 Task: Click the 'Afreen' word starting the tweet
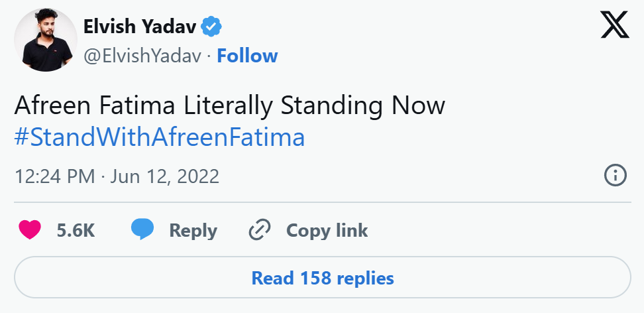51,106
